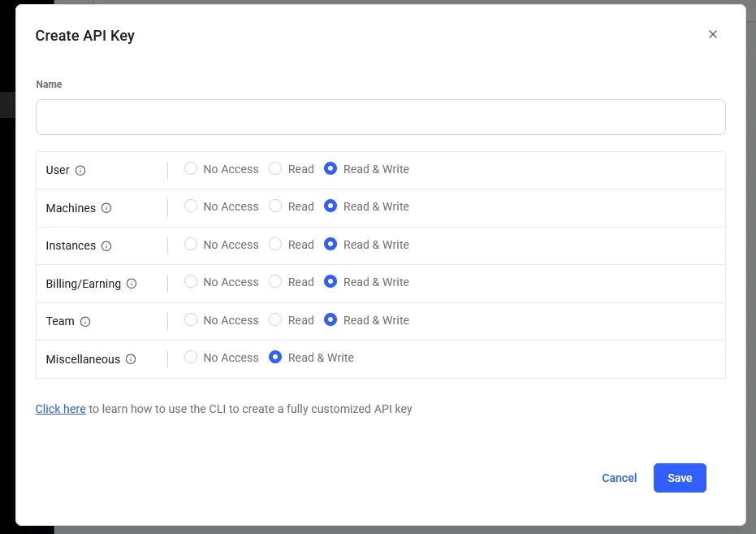Set User permission to Read
Screen dimensions: 756x534
tap(275, 168)
